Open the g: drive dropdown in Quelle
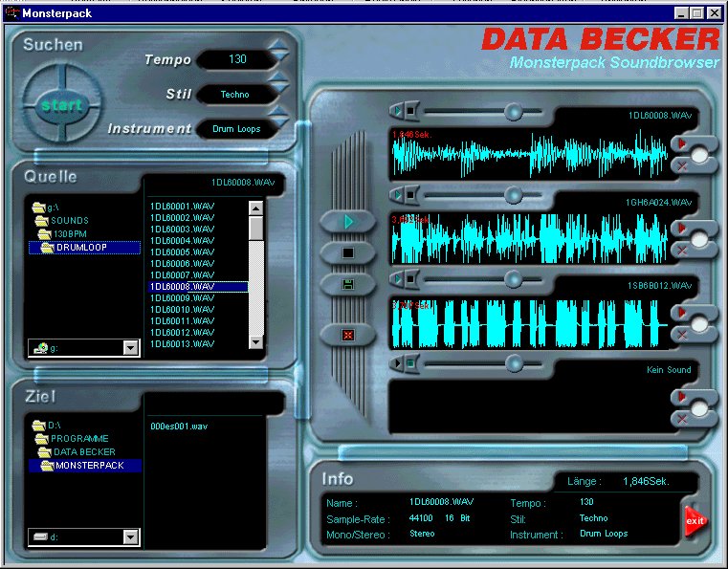Image resolution: width=728 pixels, height=569 pixels. coord(130,348)
